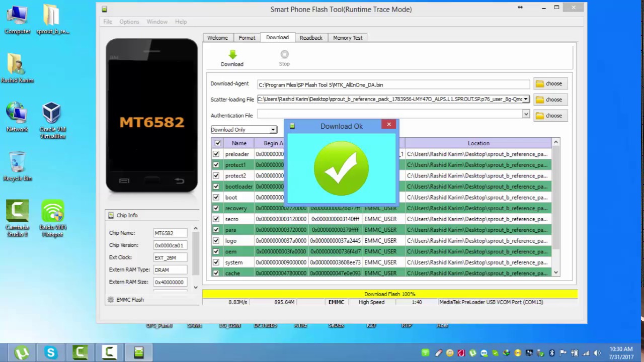Click the Chip Info panel icon
The height and width of the screenshot is (362, 644).
pos(111,215)
